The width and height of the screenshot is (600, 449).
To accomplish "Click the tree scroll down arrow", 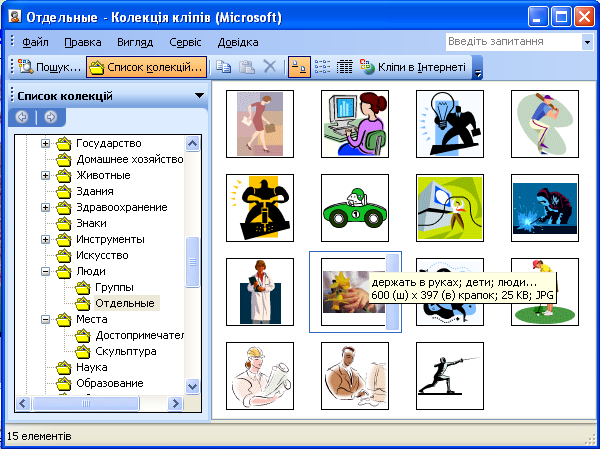I will tap(192, 386).
